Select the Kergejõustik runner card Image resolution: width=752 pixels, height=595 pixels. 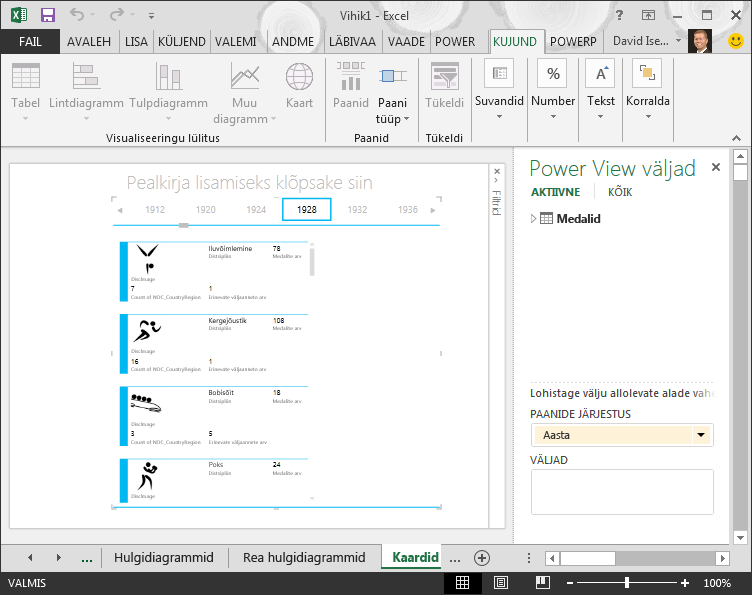tap(214, 344)
